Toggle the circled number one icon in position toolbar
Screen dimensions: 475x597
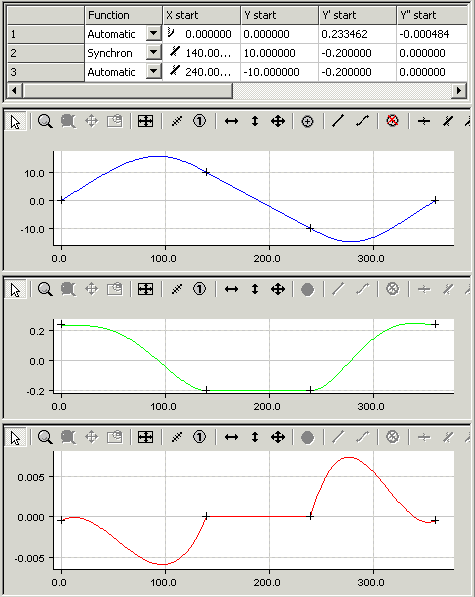pos(199,121)
